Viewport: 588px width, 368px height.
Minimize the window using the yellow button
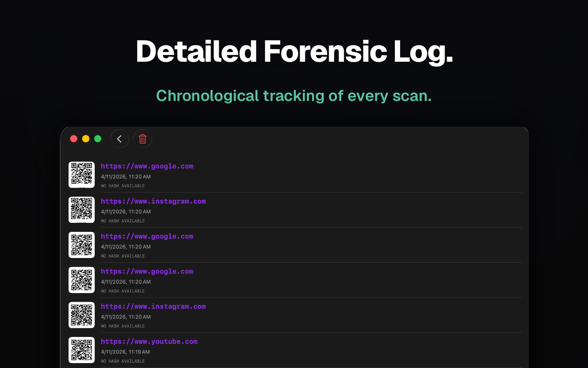86,139
